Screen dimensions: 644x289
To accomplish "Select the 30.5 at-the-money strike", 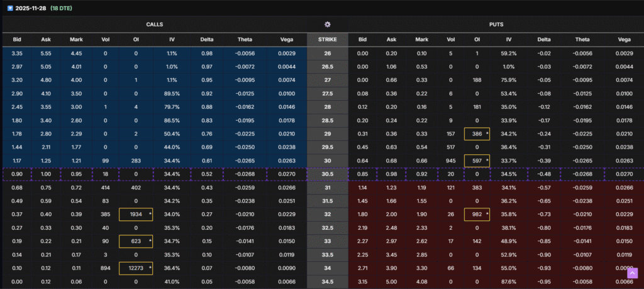I will coord(327,174).
